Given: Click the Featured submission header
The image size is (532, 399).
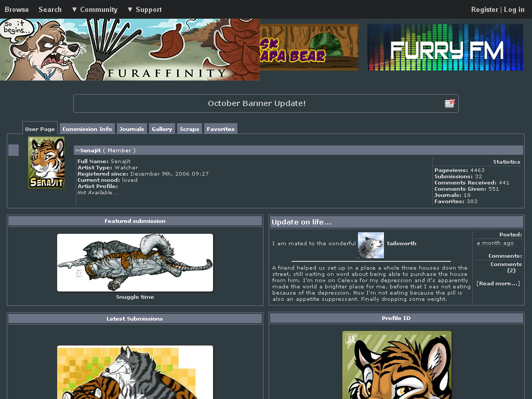Looking at the screenshot, I should 135,221.
